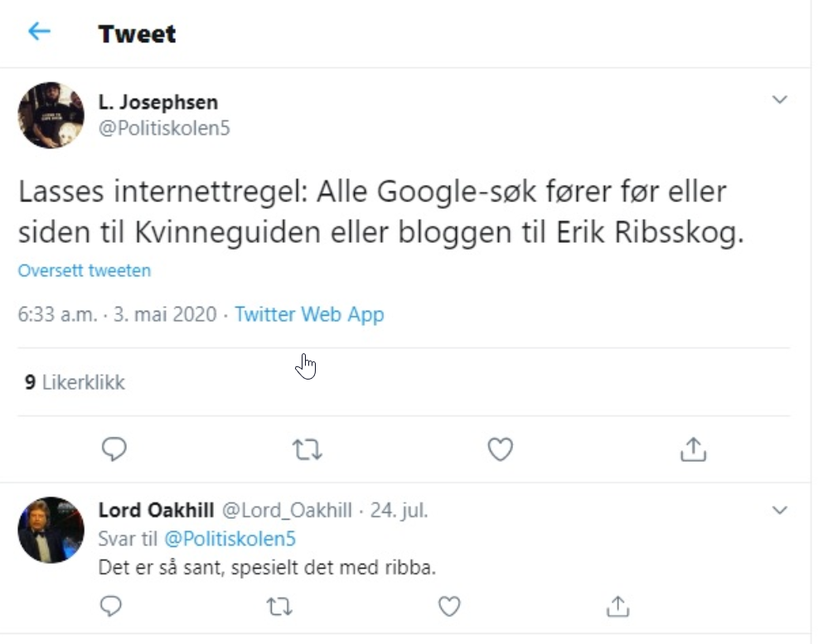Open Lord Oakhill's avatar image

click(x=51, y=530)
